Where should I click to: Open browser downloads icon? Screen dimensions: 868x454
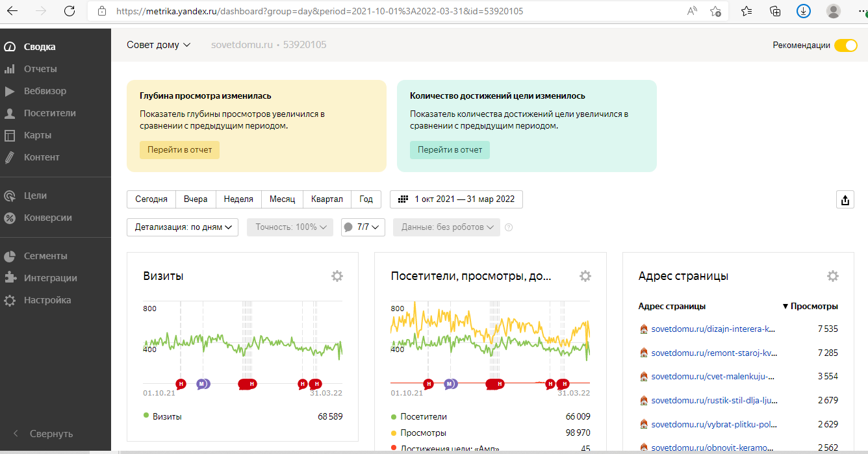(804, 11)
